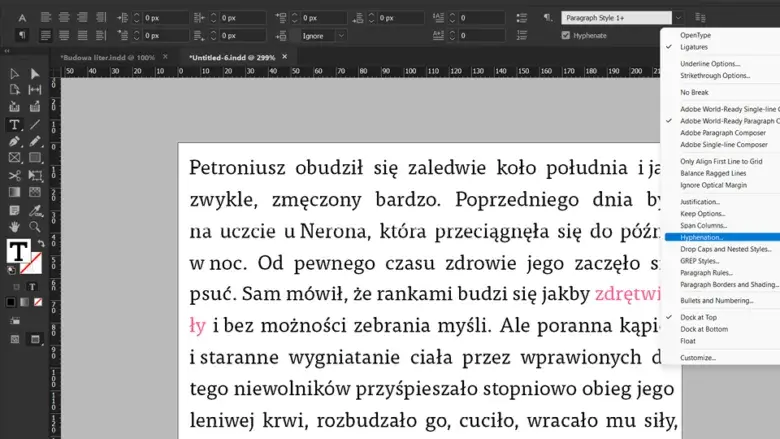Open Underline Options... entry
The height and width of the screenshot is (439, 780).
pos(710,64)
